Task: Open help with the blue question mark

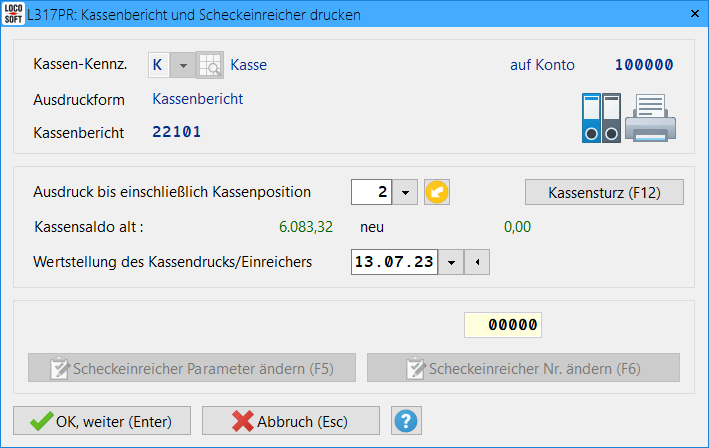Action: click(405, 421)
